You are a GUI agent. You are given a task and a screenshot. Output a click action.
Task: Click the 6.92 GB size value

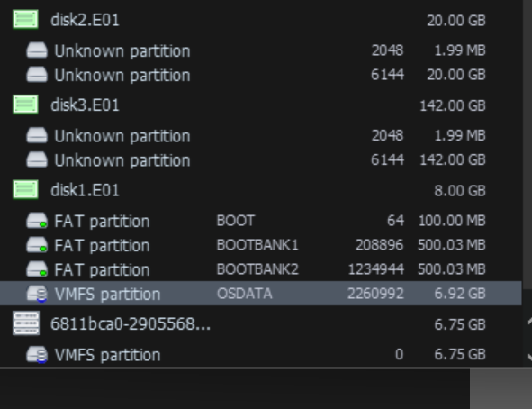pos(460,294)
